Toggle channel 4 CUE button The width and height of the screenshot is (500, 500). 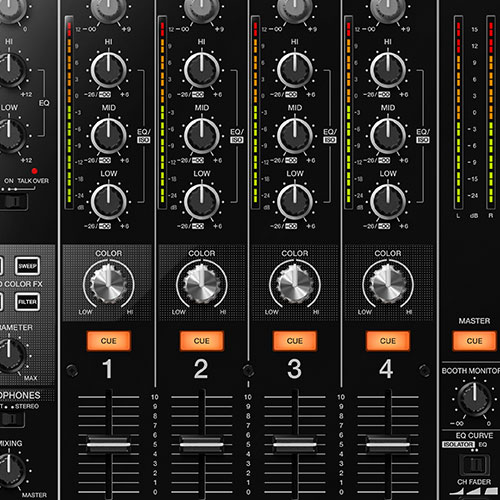click(388, 341)
